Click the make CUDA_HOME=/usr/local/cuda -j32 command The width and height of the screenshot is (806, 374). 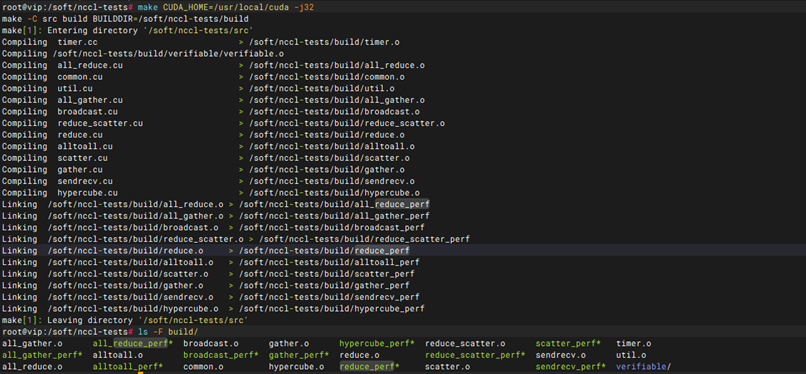226,6
